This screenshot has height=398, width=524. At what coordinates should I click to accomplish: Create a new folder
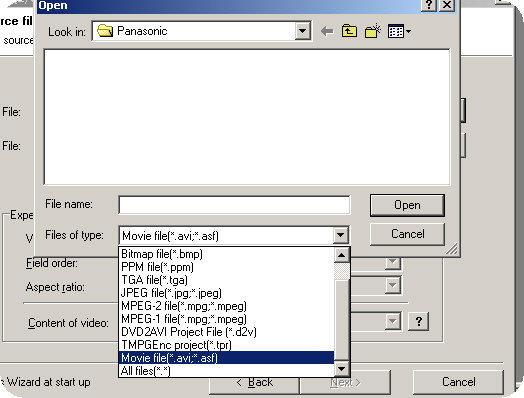click(x=373, y=31)
